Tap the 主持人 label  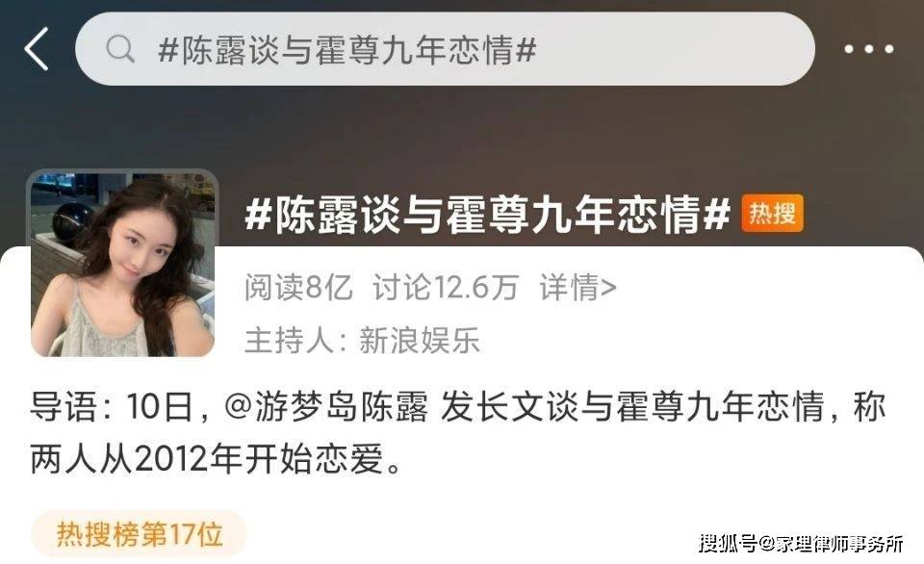[x=289, y=341]
